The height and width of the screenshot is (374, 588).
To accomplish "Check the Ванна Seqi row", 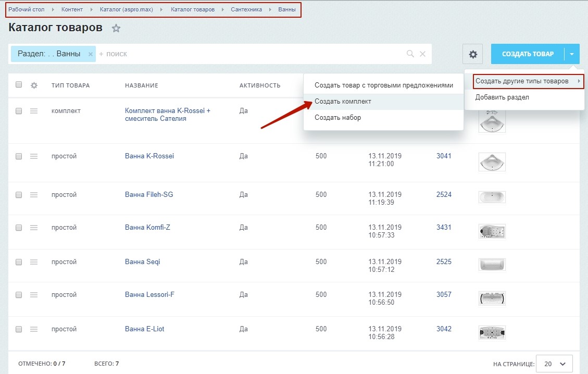I will coord(19,262).
